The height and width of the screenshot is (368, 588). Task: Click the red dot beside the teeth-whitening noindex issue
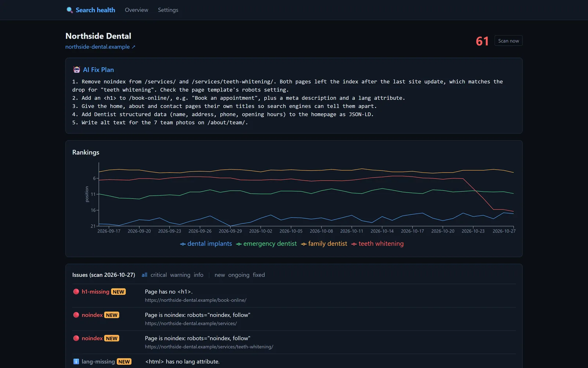pos(76,338)
